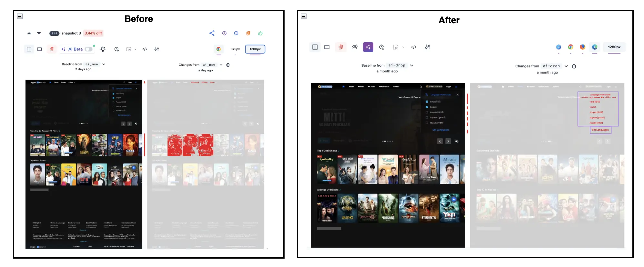Screen dimensions: 644x267
Task: Click the clock-refresh icon in Before toolbar
Action: [x=116, y=49]
